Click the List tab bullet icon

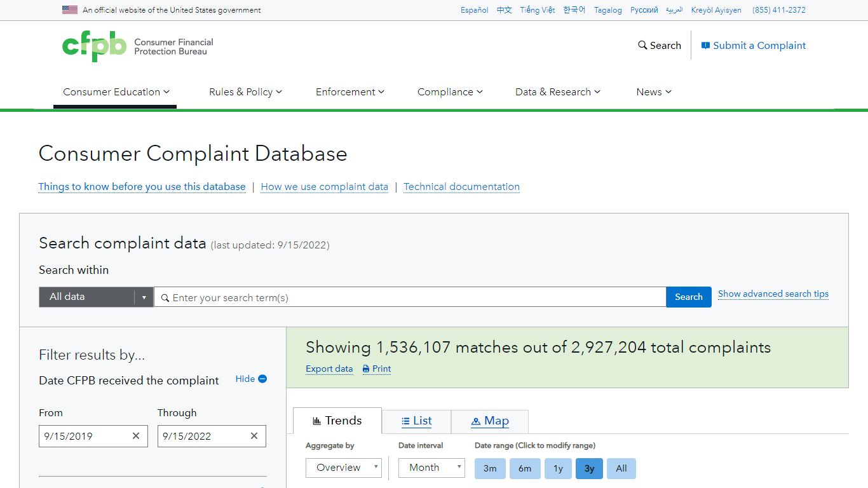click(405, 421)
